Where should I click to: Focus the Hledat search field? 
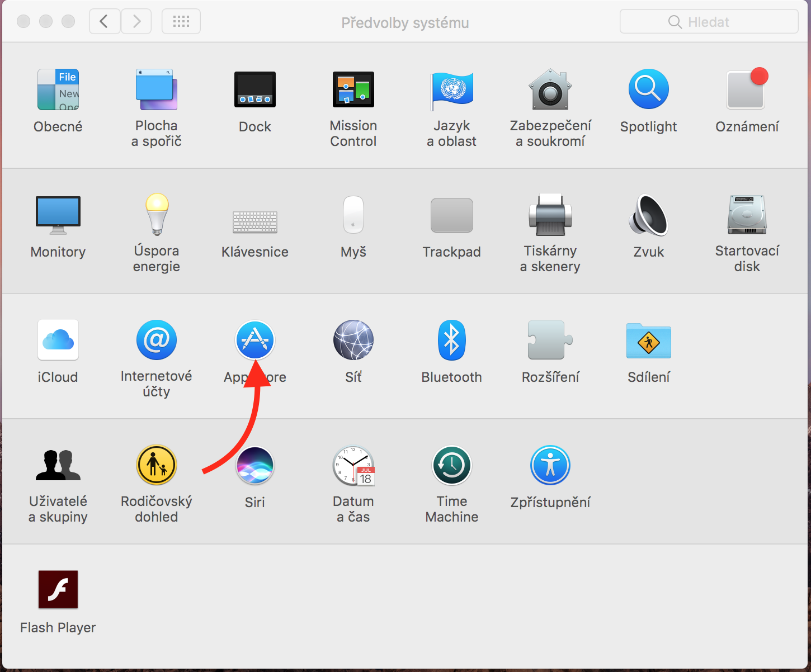pos(709,22)
